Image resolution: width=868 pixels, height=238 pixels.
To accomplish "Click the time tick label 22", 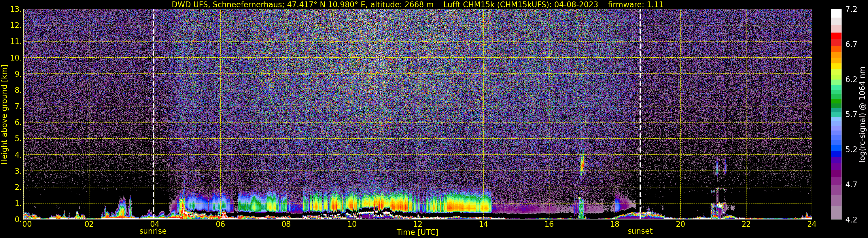I will coord(746,224).
